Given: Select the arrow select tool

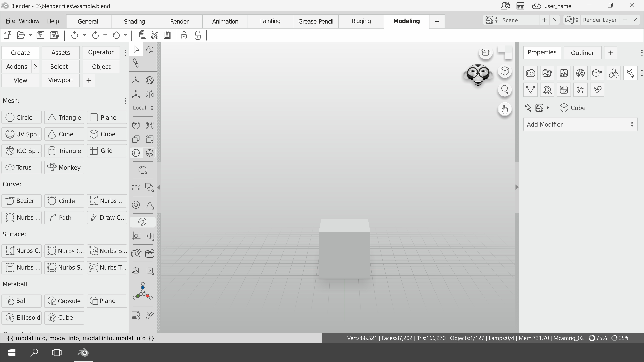Looking at the screenshot, I should (136, 49).
